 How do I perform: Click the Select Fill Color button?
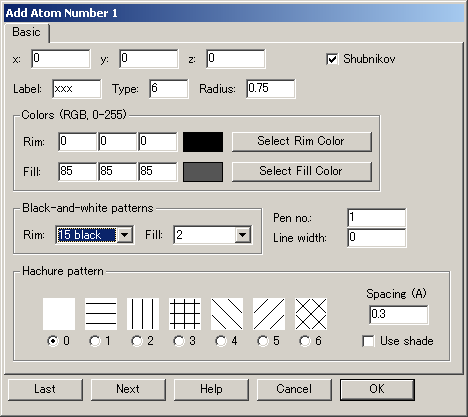point(302,171)
